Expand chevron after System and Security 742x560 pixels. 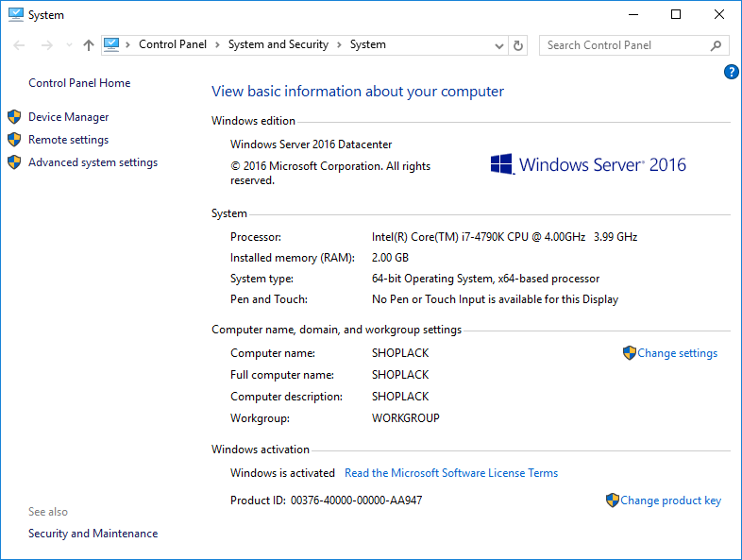[x=339, y=45]
